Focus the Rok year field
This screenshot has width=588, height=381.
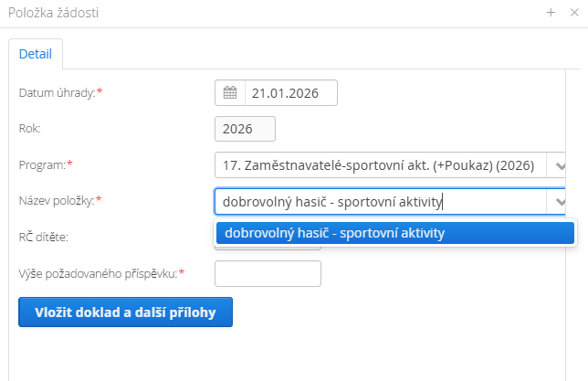(x=245, y=129)
